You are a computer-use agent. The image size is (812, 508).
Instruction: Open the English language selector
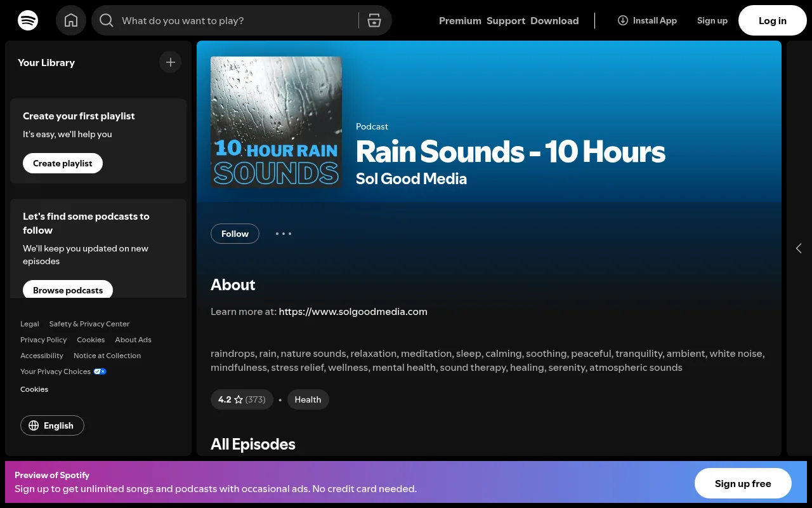tap(52, 425)
